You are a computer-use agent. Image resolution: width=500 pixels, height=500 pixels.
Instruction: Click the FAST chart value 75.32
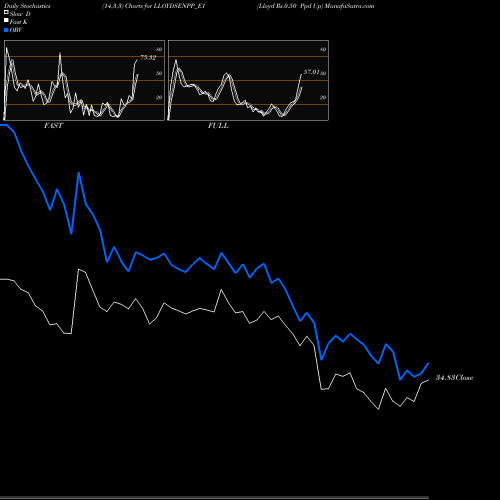tap(148, 57)
